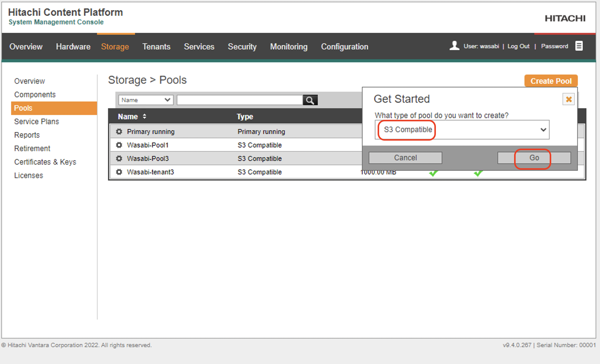Click the Wasabi-tenant3 pool name

[151, 172]
